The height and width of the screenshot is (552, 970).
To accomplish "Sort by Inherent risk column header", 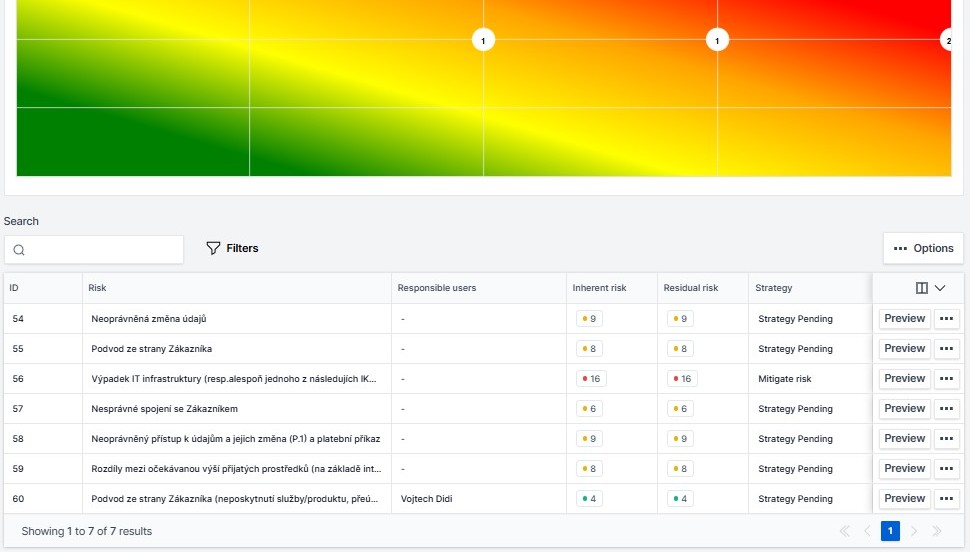I will (x=599, y=288).
